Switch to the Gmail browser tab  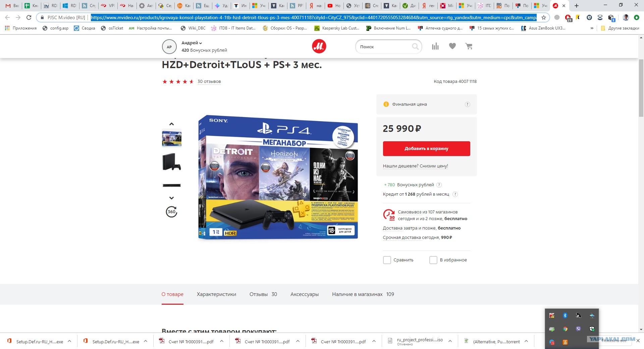pyautogui.click(x=12, y=6)
